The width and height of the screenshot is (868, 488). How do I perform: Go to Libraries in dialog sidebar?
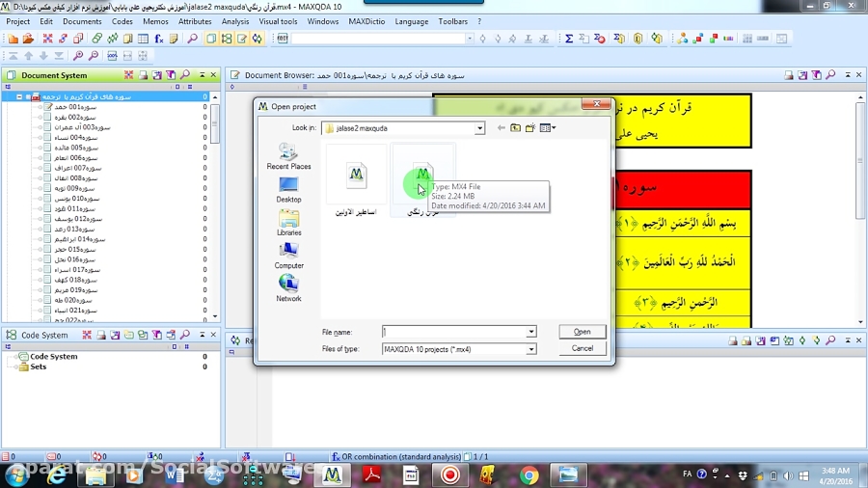pyautogui.click(x=288, y=223)
